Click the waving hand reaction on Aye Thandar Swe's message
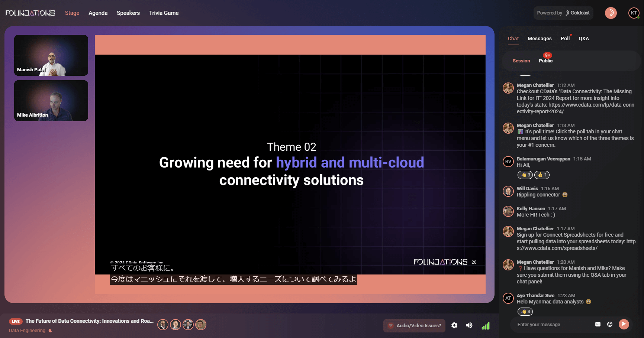644x338 pixels. (525, 312)
